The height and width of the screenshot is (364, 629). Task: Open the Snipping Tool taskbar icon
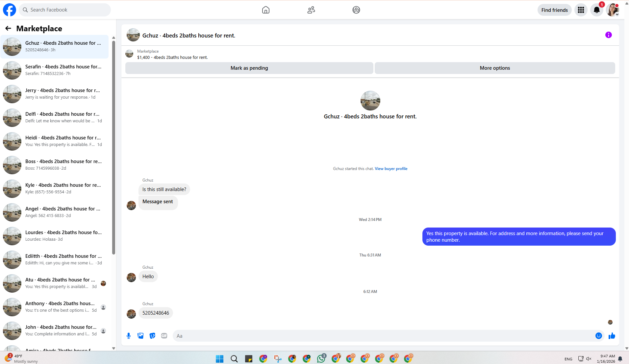tap(278, 359)
